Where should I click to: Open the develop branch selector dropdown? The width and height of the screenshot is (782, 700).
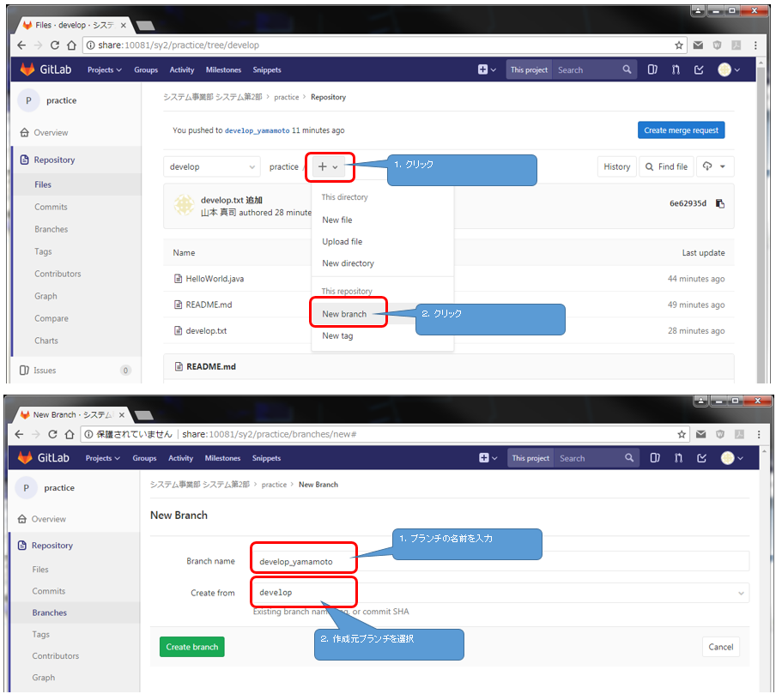click(x=212, y=167)
